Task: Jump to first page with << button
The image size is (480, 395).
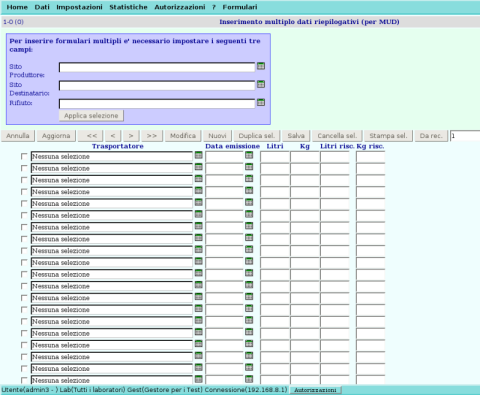Action: [x=92, y=136]
